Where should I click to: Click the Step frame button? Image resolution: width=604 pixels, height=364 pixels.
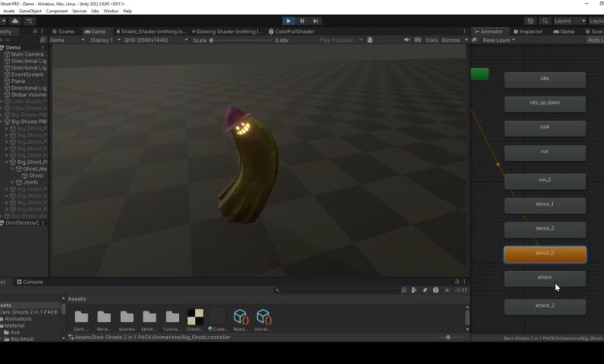[315, 21]
